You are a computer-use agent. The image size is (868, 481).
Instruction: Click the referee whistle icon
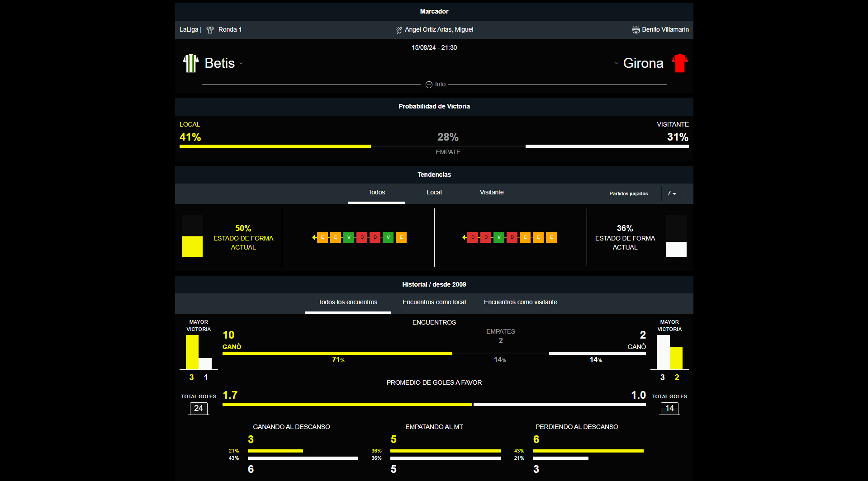coord(398,30)
